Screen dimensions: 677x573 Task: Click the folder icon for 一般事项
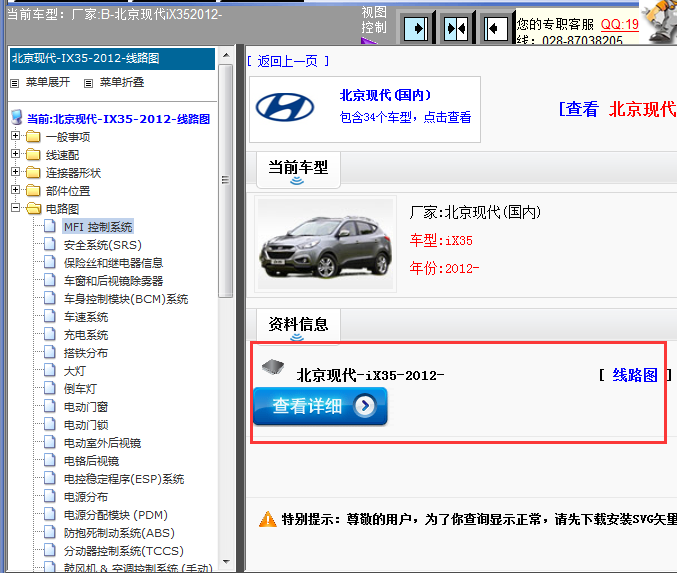(33, 137)
